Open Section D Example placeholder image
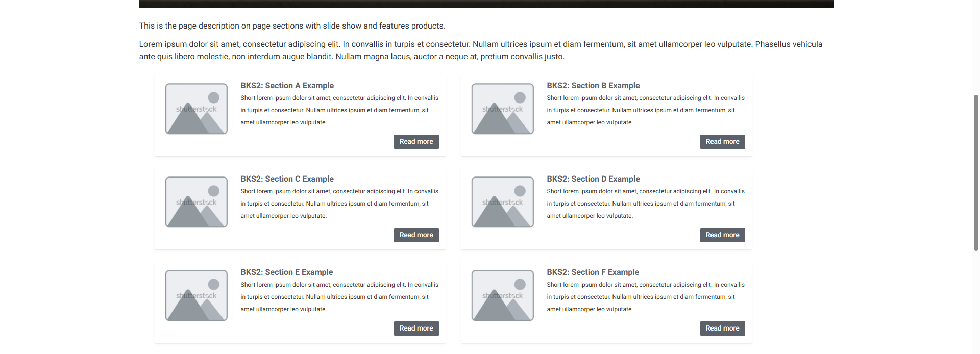Image resolution: width=980 pixels, height=354 pixels. (503, 202)
